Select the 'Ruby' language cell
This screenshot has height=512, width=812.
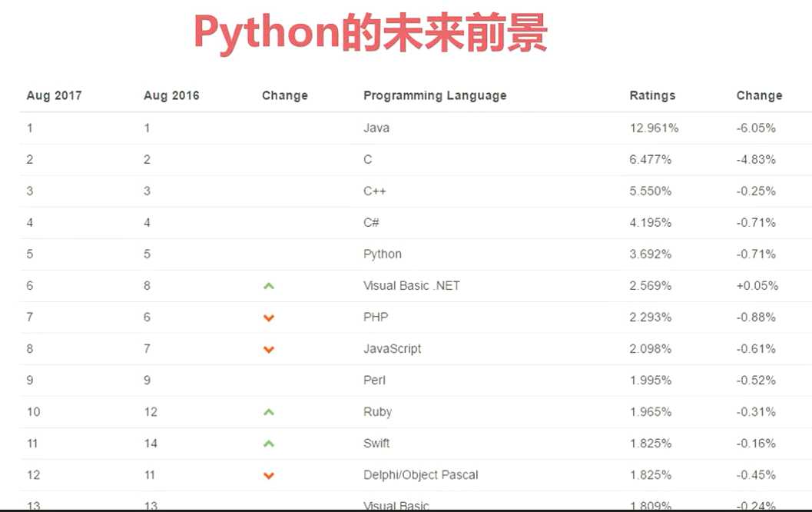[377, 412]
